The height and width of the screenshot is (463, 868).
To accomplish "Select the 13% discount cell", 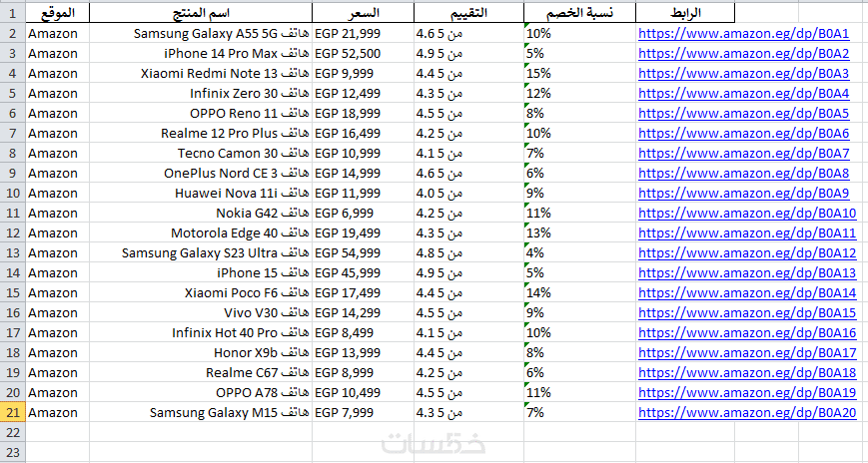I will point(579,232).
